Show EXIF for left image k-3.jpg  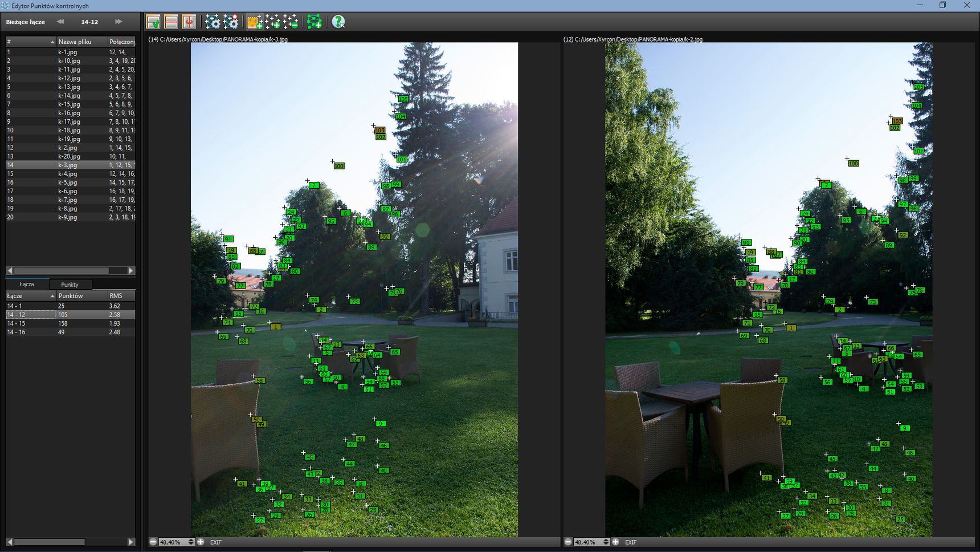click(216, 542)
